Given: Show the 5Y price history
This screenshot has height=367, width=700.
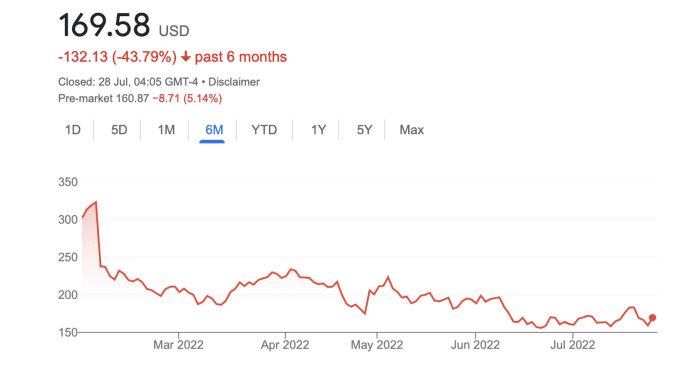Looking at the screenshot, I should (x=364, y=130).
